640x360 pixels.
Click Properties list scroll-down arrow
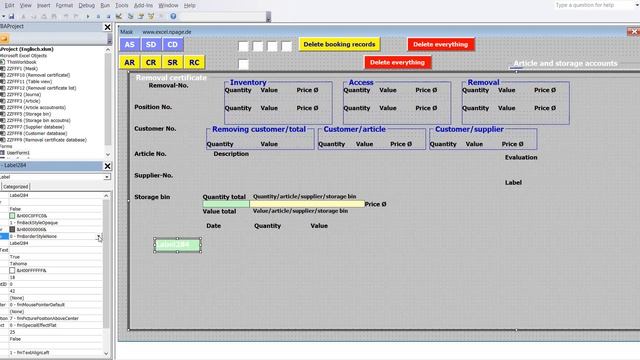[106, 353]
